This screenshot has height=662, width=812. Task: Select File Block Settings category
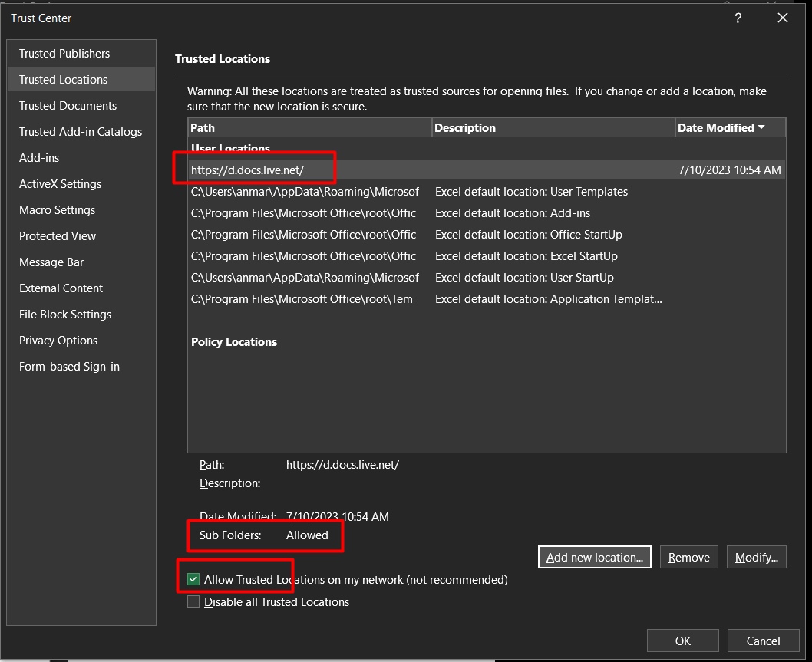[x=65, y=315]
